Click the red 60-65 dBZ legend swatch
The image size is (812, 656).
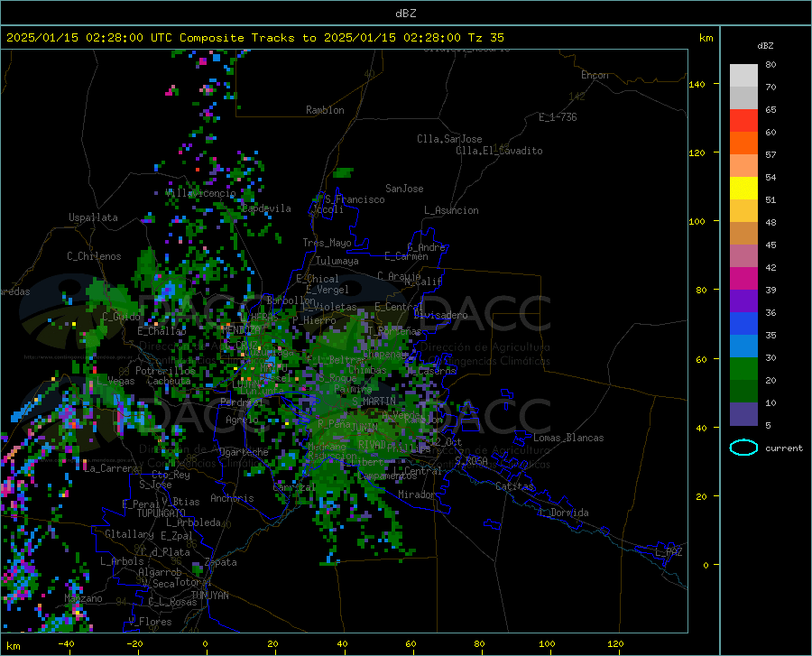coord(743,121)
